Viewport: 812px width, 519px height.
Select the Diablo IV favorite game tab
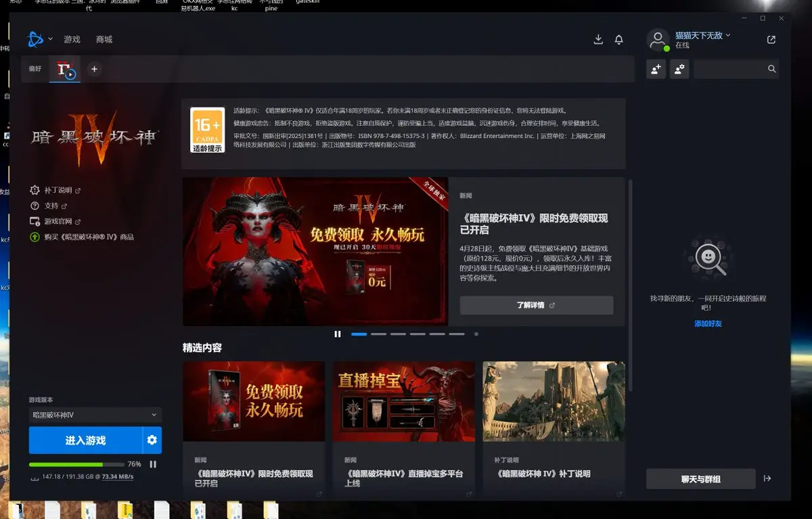pyautogui.click(x=66, y=69)
